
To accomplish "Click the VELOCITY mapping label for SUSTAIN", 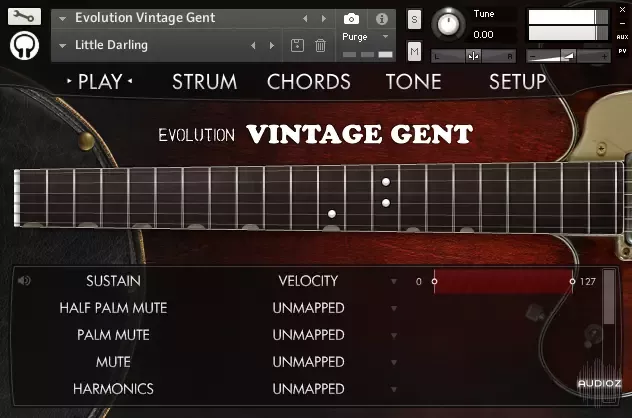I will 308,281.
